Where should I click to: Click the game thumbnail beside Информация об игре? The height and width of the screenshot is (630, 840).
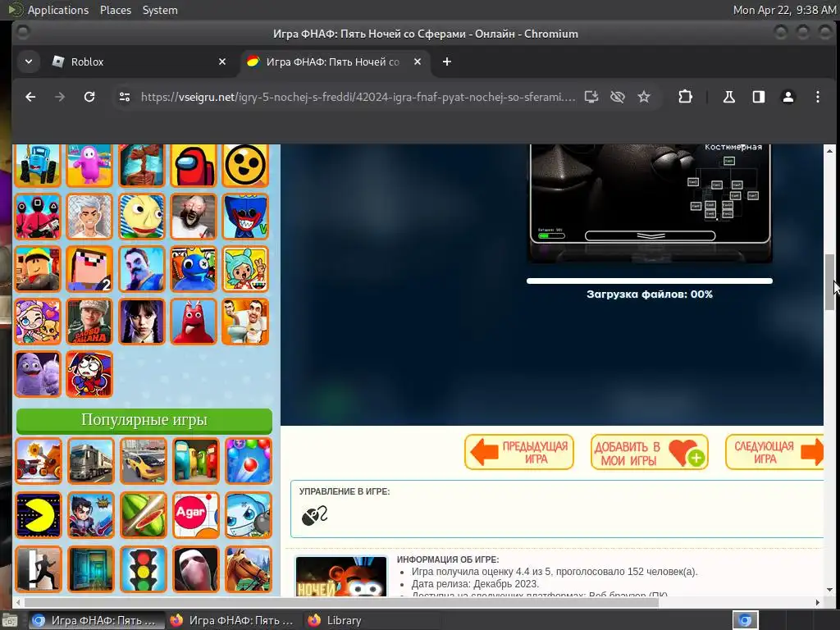341,577
